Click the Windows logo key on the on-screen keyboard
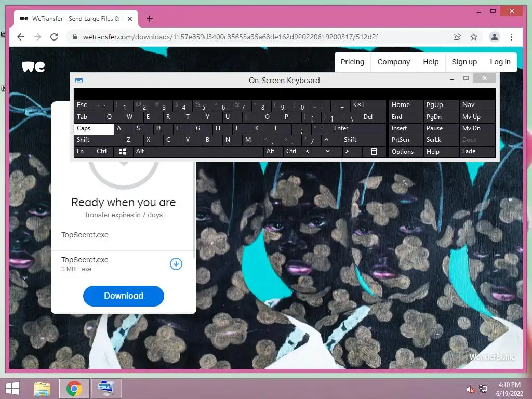This screenshot has width=532, height=399. click(x=123, y=151)
